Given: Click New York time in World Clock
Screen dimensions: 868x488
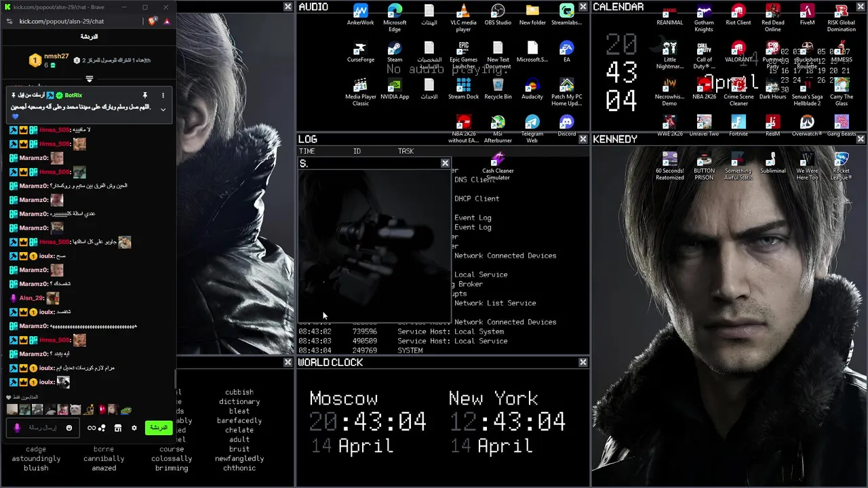Looking at the screenshot, I should pyautogui.click(x=507, y=422).
